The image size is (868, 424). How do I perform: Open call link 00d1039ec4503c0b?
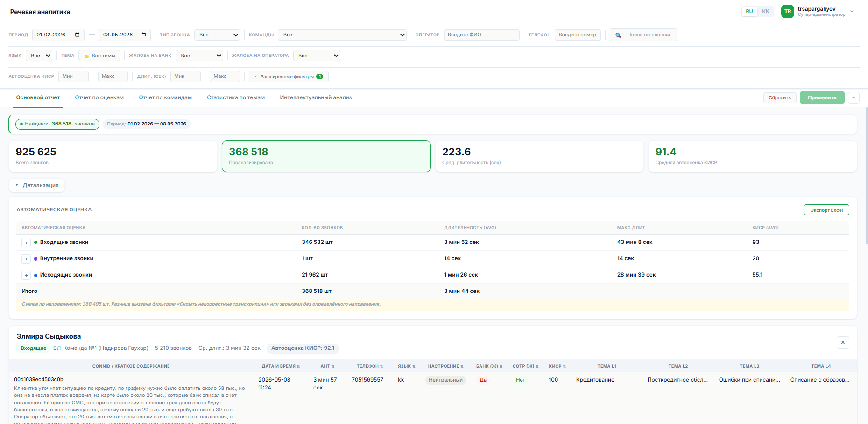(x=38, y=379)
